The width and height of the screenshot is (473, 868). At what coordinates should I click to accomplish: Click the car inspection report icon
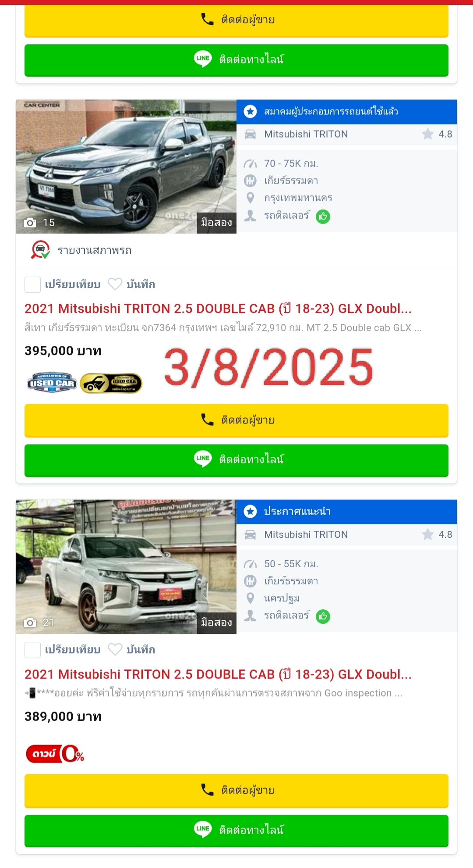[40, 250]
